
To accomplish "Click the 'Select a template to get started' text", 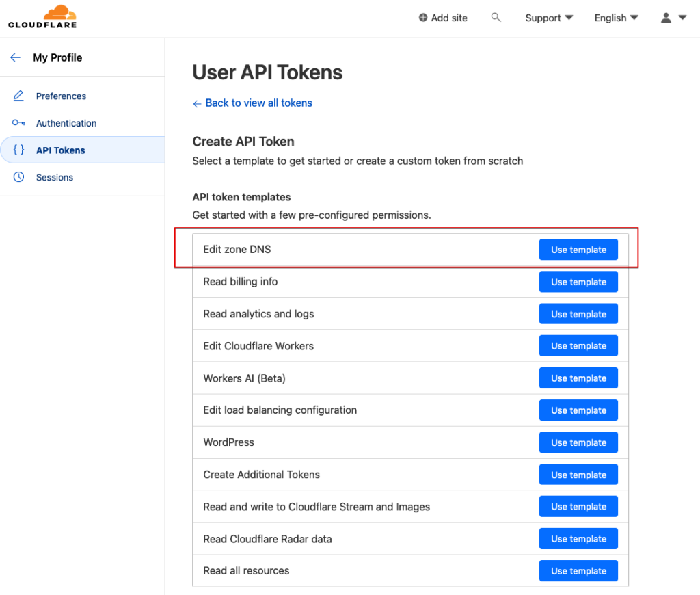I will [358, 161].
